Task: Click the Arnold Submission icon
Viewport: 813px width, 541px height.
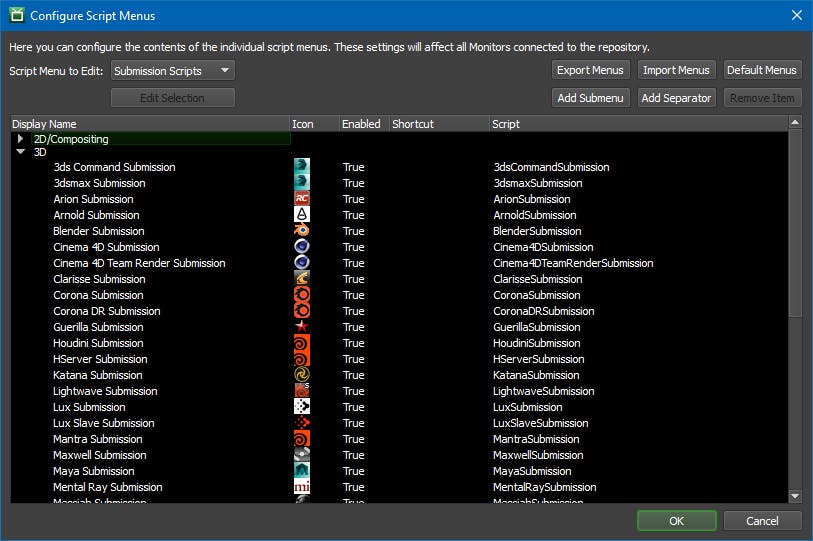Action: (302, 214)
